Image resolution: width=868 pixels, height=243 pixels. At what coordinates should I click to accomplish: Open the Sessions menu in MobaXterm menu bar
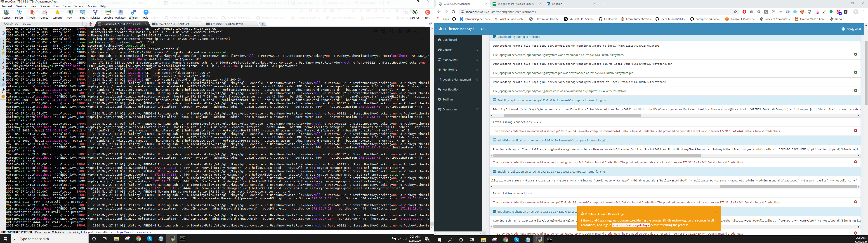[21, 6]
